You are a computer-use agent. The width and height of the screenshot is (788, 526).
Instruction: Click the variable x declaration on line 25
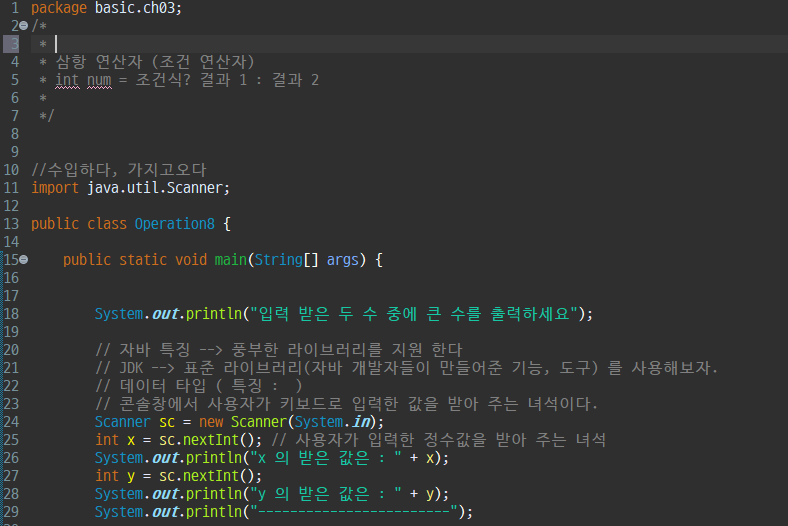131,441
